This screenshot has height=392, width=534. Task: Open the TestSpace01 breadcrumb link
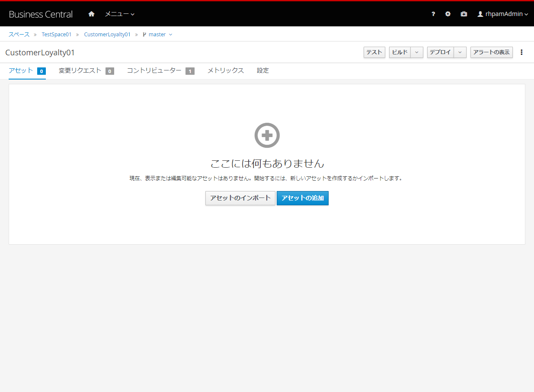57,34
